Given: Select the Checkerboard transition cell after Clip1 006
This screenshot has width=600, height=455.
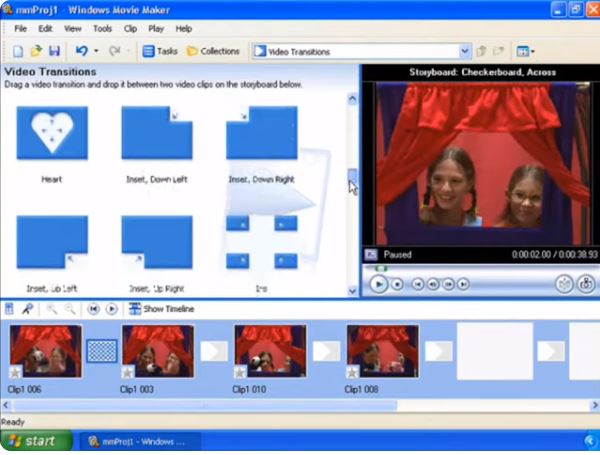Looking at the screenshot, I should point(102,351).
